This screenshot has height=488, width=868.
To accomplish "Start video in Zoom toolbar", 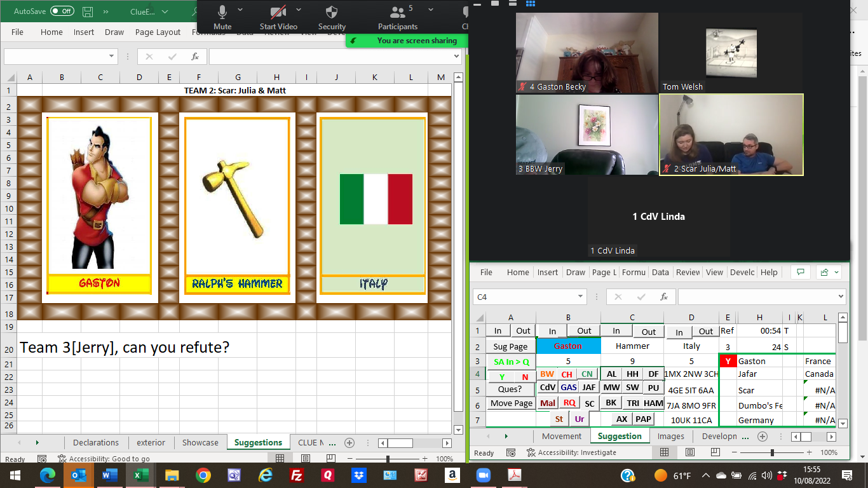I will 278,17.
